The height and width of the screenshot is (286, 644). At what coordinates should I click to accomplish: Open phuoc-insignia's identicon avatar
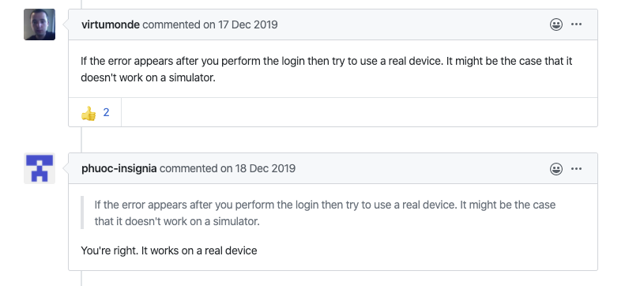tap(40, 168)
